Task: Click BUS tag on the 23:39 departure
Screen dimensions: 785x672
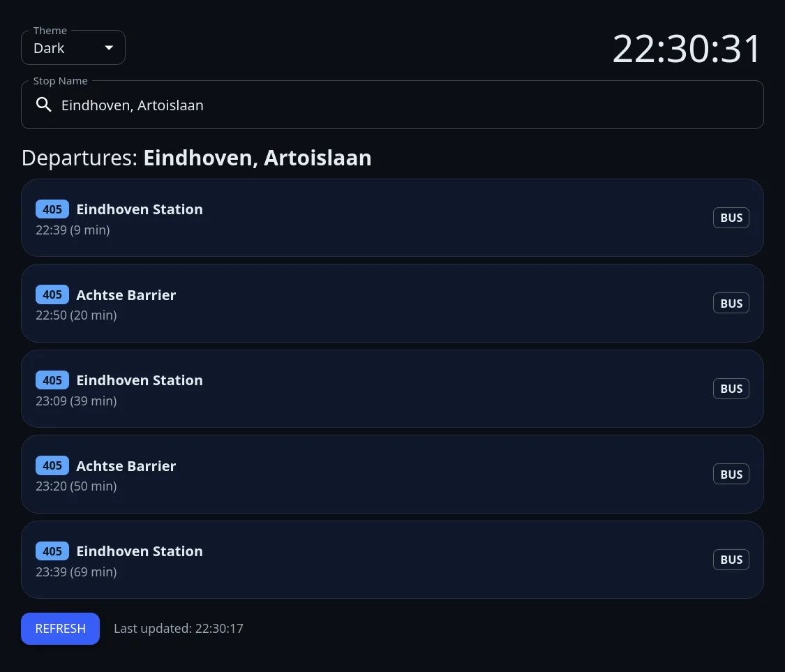Action: (x=731, y=560)
